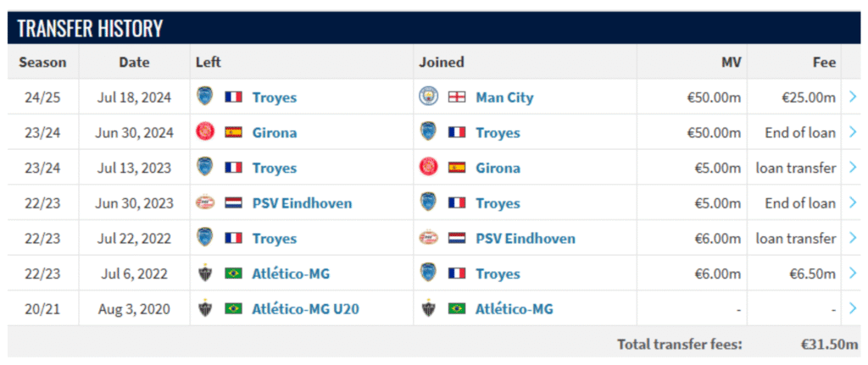Click the Brazil flag beside Atlético-MG U20
Screen dimensions: 868x365
pos(233,309)
